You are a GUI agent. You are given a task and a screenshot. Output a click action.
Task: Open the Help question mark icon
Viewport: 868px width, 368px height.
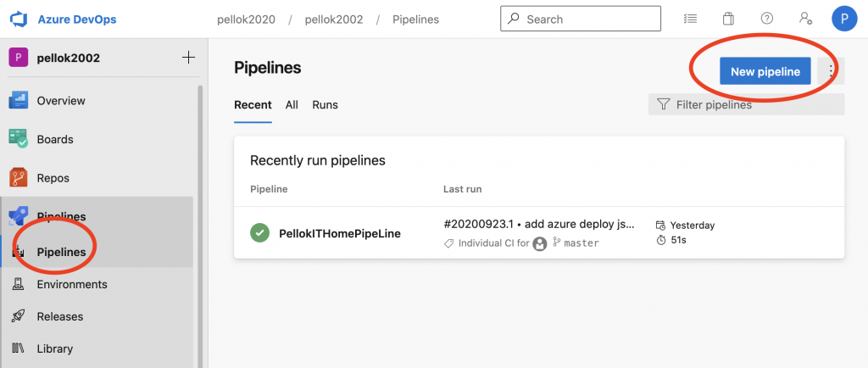click(767, 19)
